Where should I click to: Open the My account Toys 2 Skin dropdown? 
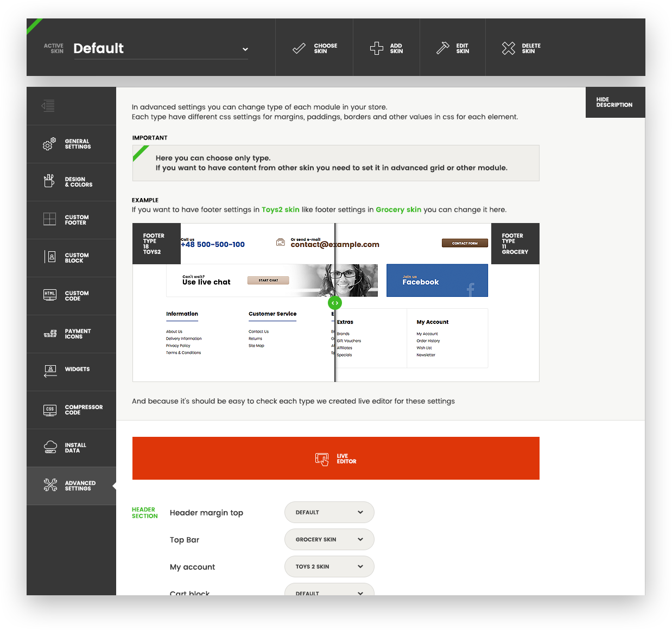coord(329,567)
